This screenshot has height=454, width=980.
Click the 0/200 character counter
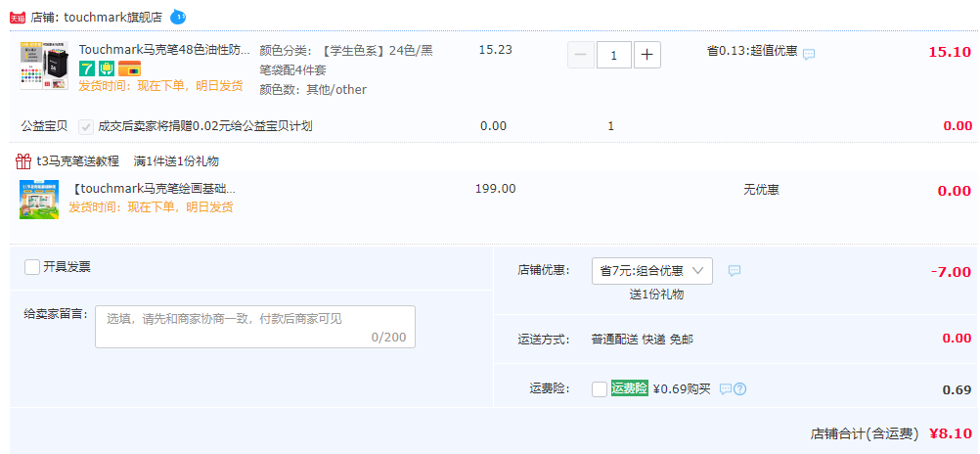tap(388, 338)
